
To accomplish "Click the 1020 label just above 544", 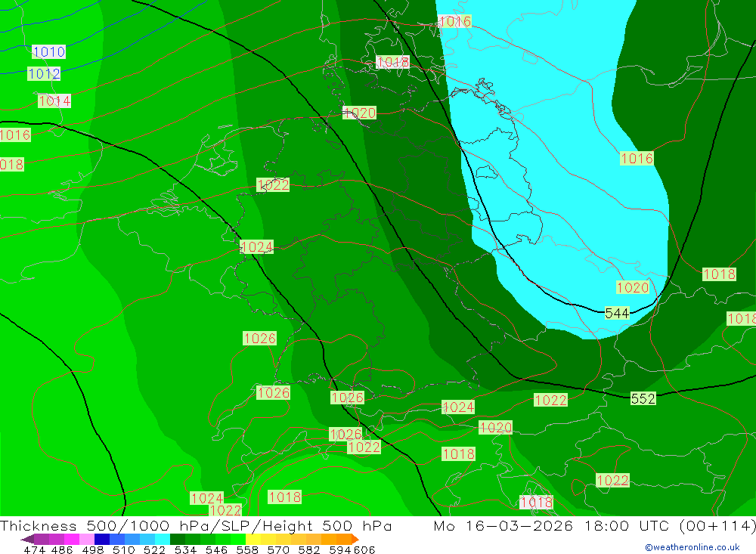I will (x=633, y=288).
